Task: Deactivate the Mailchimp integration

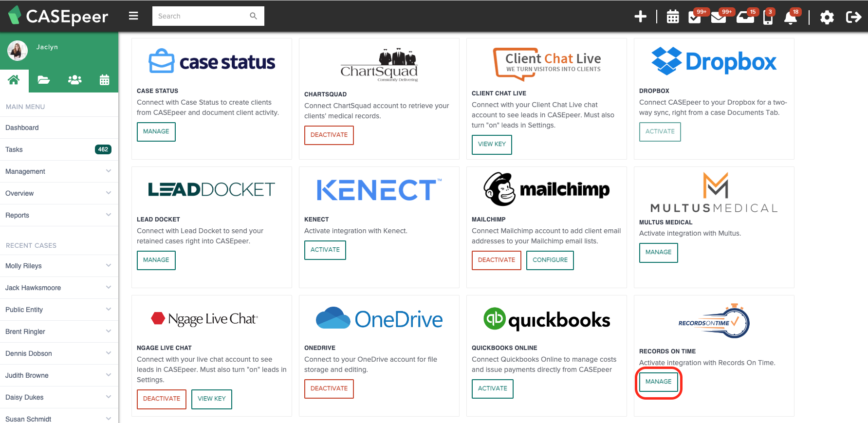Action: point(497,260)
